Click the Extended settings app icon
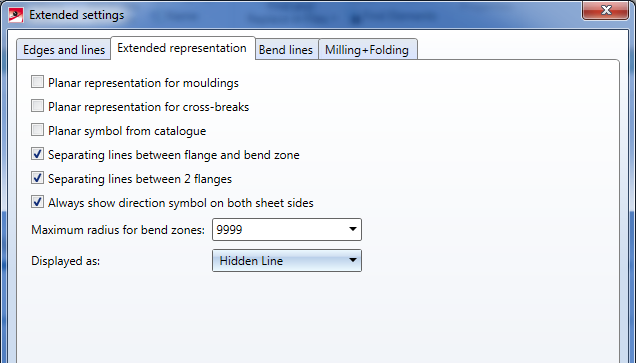The width and height of the screenshot is (636, 363). coord(15,15)
